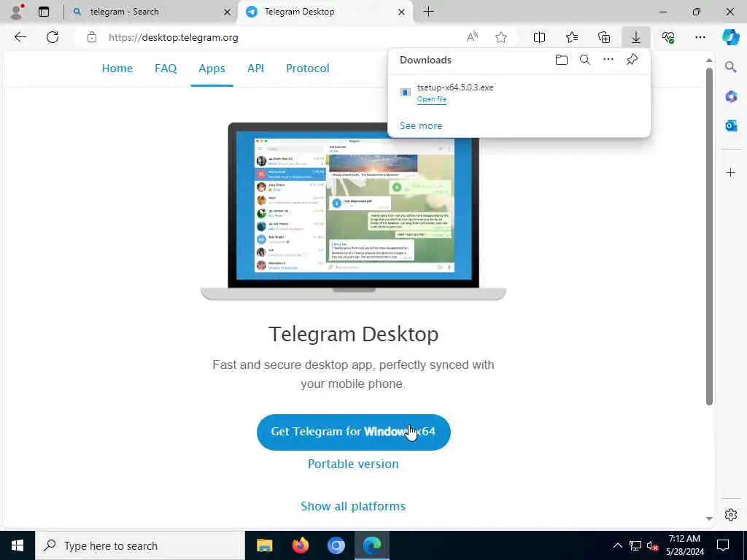Image resolution: width=747 pixels, height=560 pixels.
Task: Open the network tray icon
Action: coord(635,545)
